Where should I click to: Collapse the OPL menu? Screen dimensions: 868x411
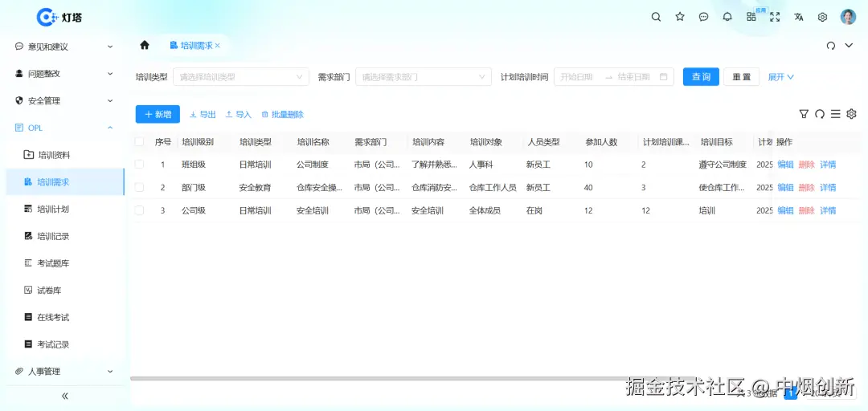65,128
